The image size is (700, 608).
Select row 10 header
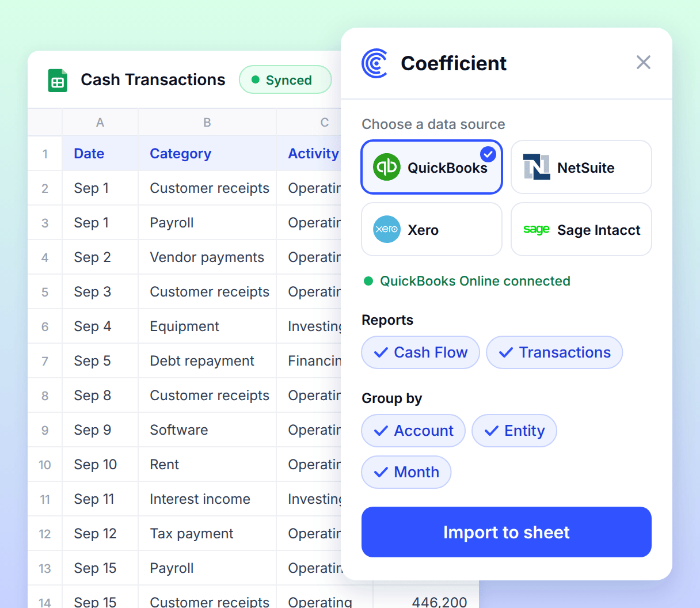tap(45, 465)
